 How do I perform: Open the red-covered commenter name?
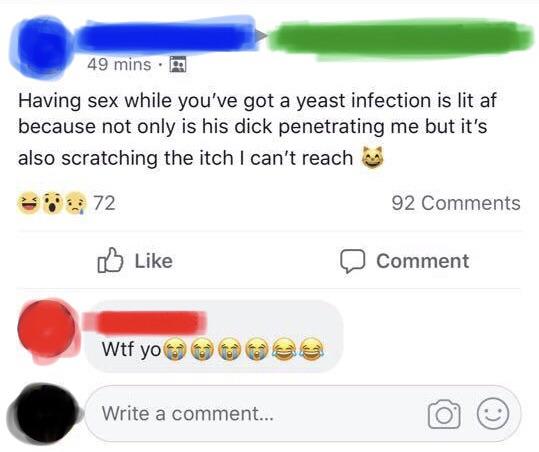tap(150, 322)
